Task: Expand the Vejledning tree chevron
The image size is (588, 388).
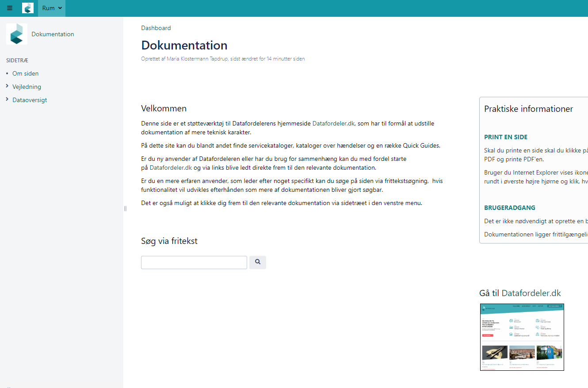Action: point(7,86)
